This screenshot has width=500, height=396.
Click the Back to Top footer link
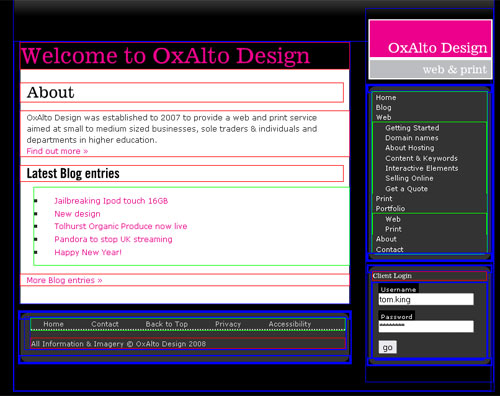pos(167,324)
